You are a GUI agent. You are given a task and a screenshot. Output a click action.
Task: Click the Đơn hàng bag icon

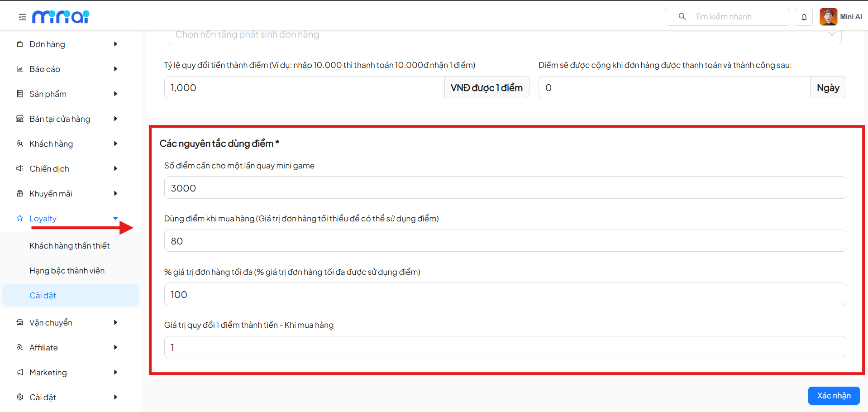(20, 44)
